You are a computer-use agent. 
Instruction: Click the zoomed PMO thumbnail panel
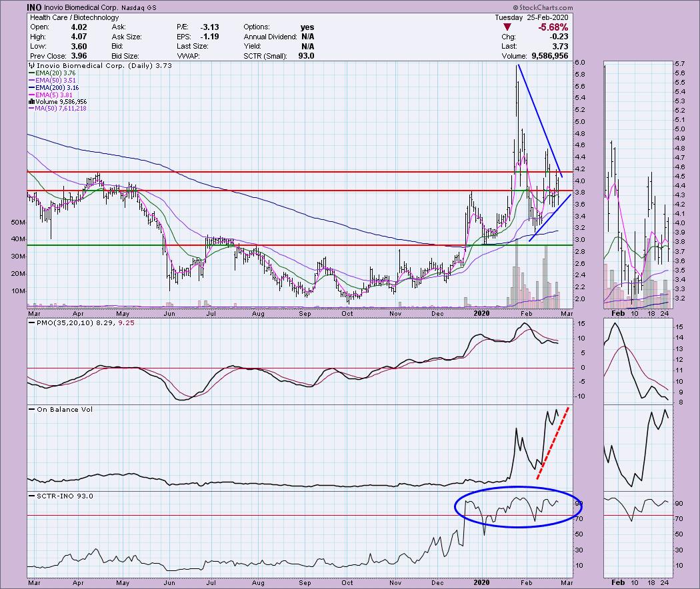(x=637, y=361)
